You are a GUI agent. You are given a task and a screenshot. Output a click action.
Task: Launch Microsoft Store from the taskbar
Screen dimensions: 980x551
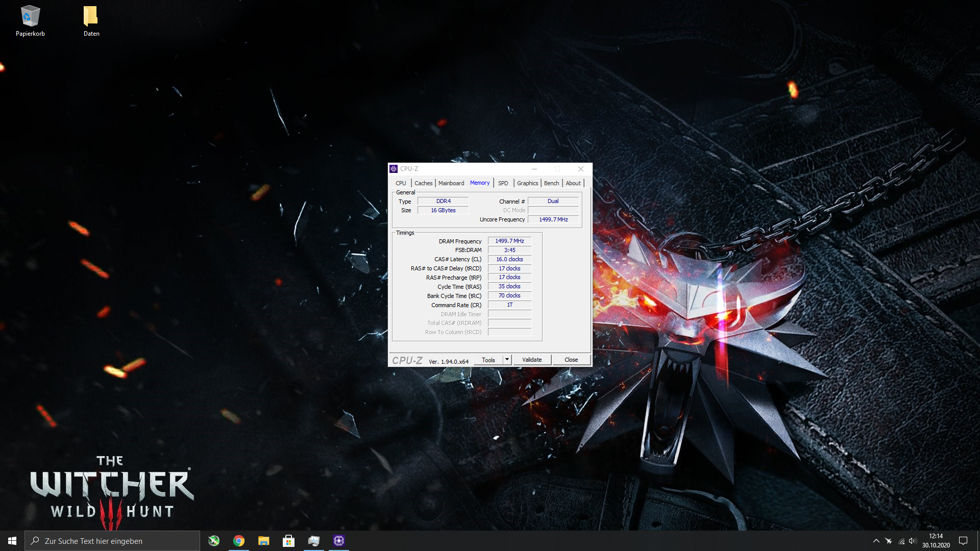pyautogui.click(x=289, y=541)
